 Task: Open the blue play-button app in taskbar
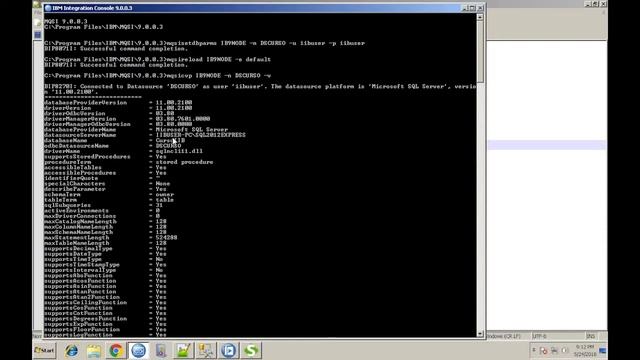229,351
